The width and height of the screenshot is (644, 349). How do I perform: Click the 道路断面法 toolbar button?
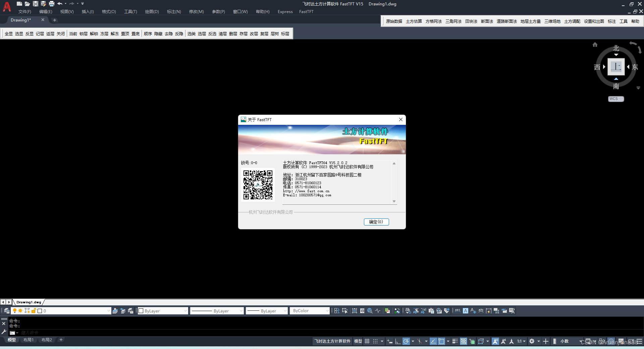point(507,21)
